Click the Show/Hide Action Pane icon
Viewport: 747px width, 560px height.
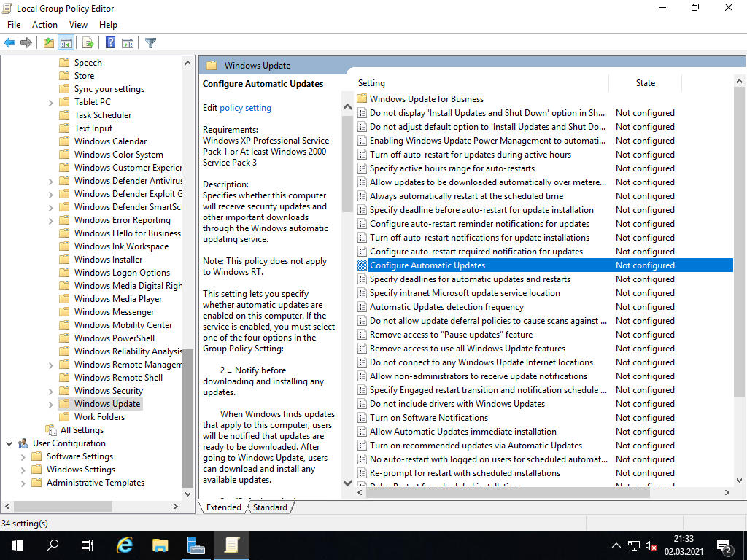point(128,43)
